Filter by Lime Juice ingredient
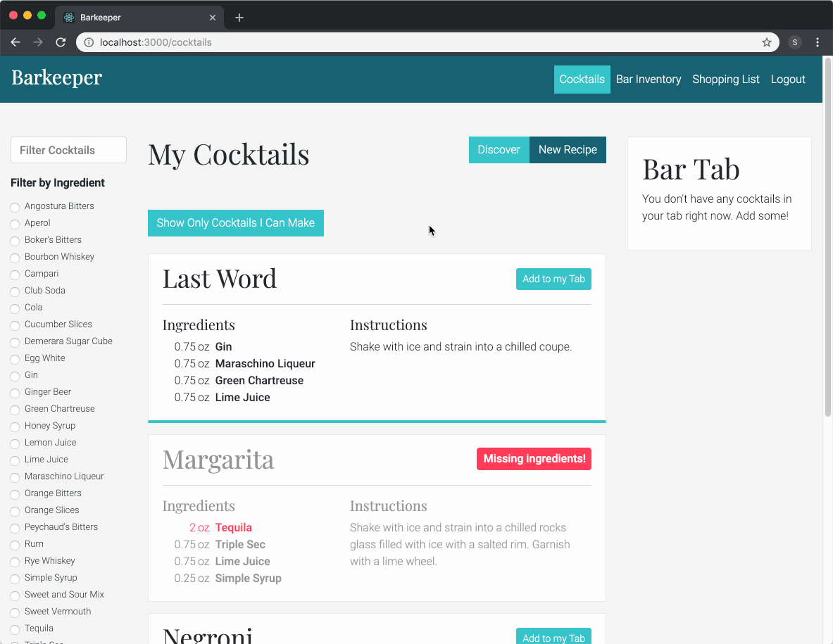Screen dimensions: 833x644 click(15, 460)
